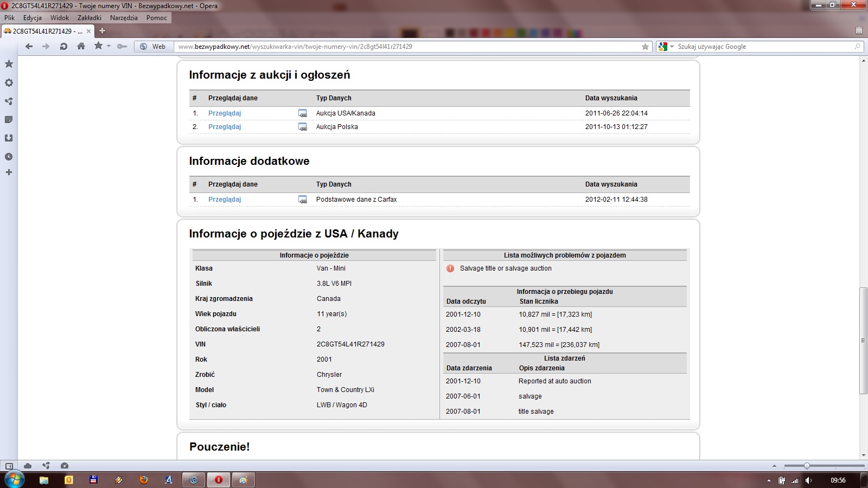Open the view options arrow near zoom

(x=774, y=466)
